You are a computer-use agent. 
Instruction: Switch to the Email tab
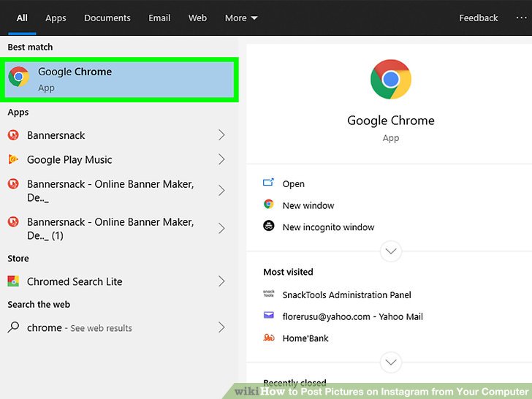[160, 18]
